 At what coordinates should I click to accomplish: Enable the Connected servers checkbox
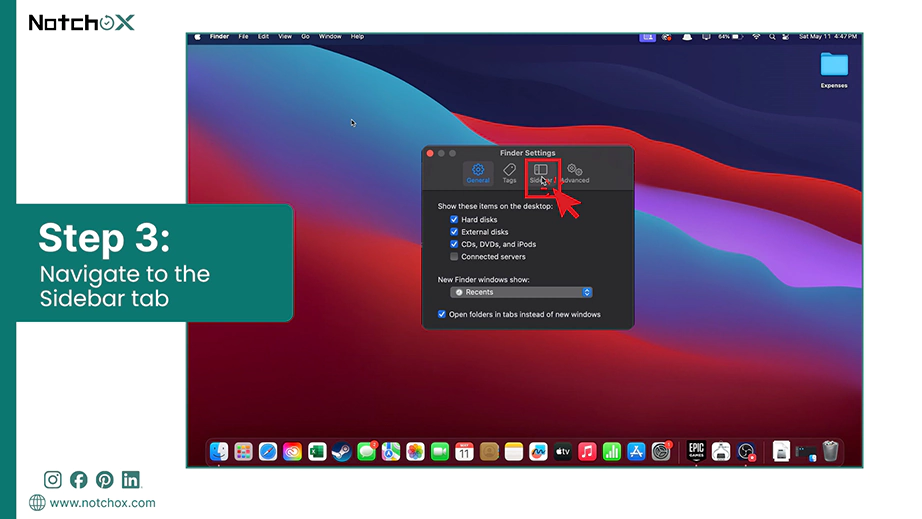coord(454,256)
